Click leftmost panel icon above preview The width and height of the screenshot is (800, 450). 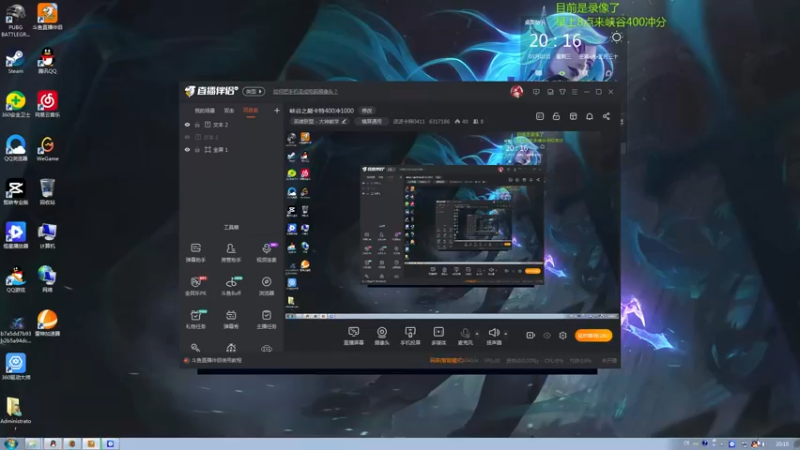click(x=540, y=116)
